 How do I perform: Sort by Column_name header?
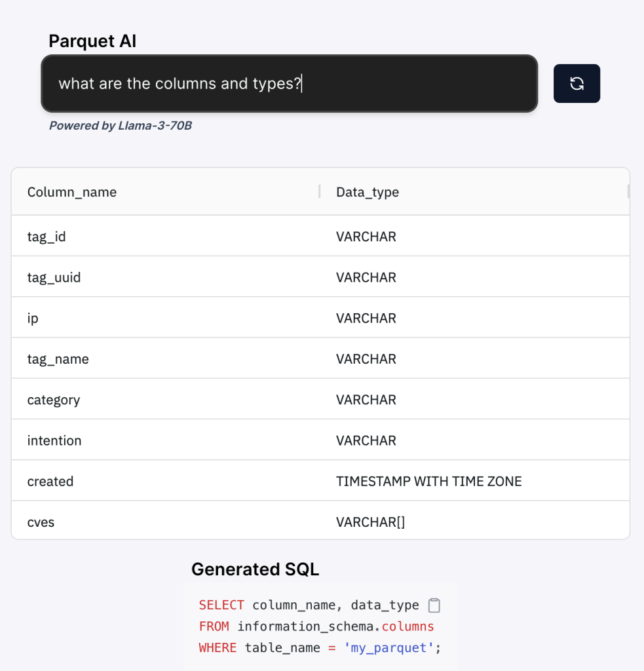[x=72, y=192]
